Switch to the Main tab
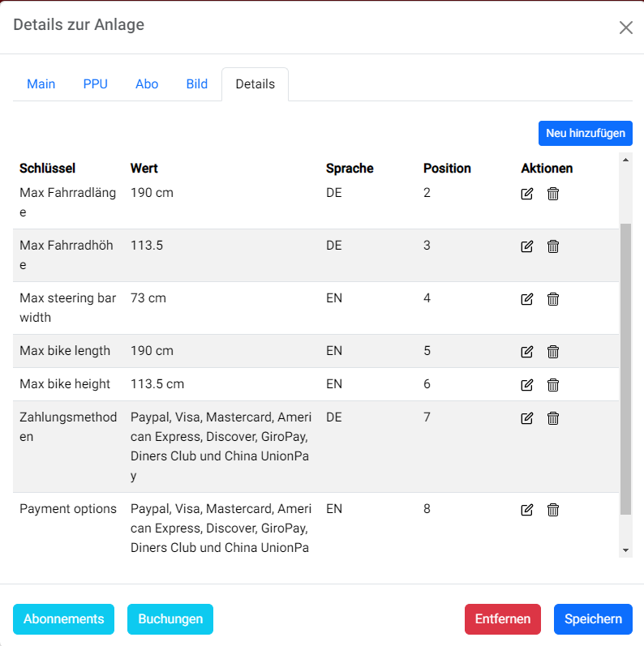This screenshot has width=644, height=646. tap(41, 84)
